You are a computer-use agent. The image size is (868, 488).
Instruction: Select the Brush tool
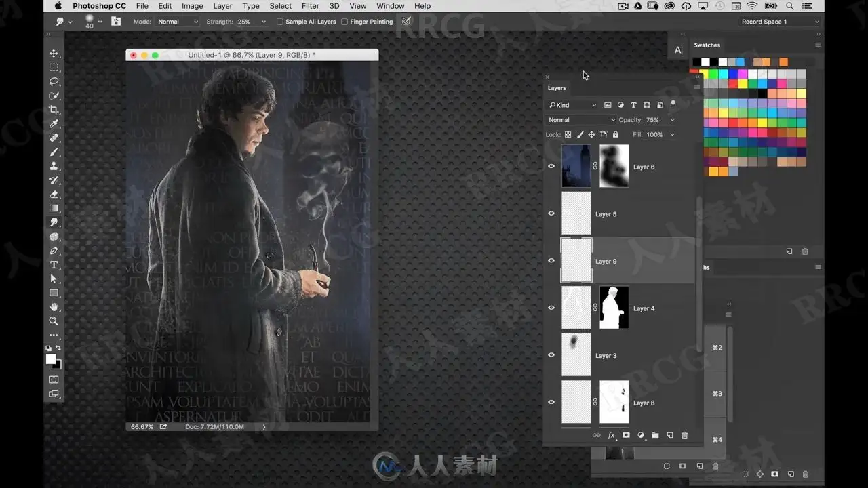54,152
